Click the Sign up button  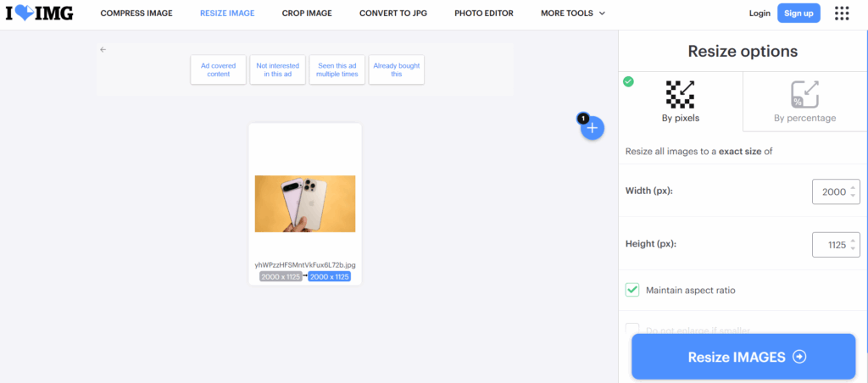tap(798, 14)
